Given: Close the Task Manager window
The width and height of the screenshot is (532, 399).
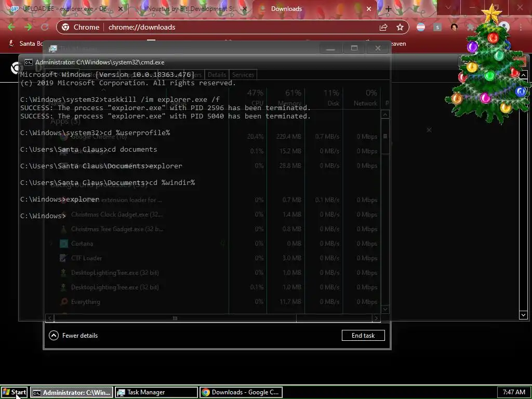Looking at the screenshot, I should point(378,48).
